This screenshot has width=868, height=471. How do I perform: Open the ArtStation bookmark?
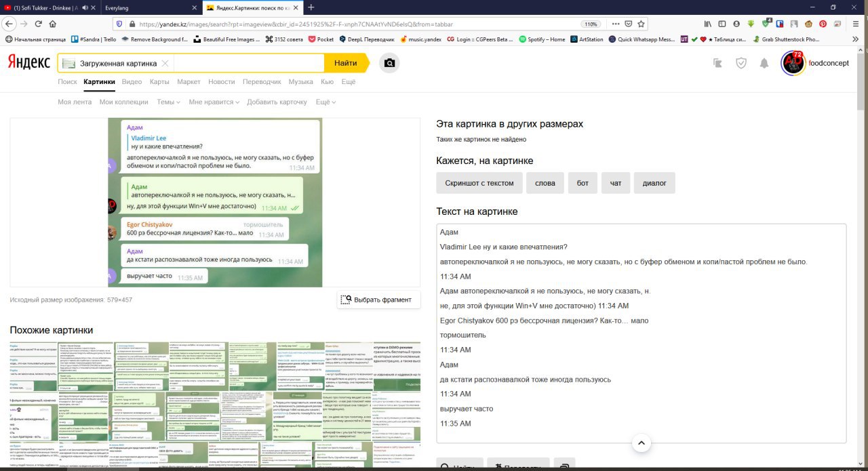pyautogui.click(x=587, y=39)
